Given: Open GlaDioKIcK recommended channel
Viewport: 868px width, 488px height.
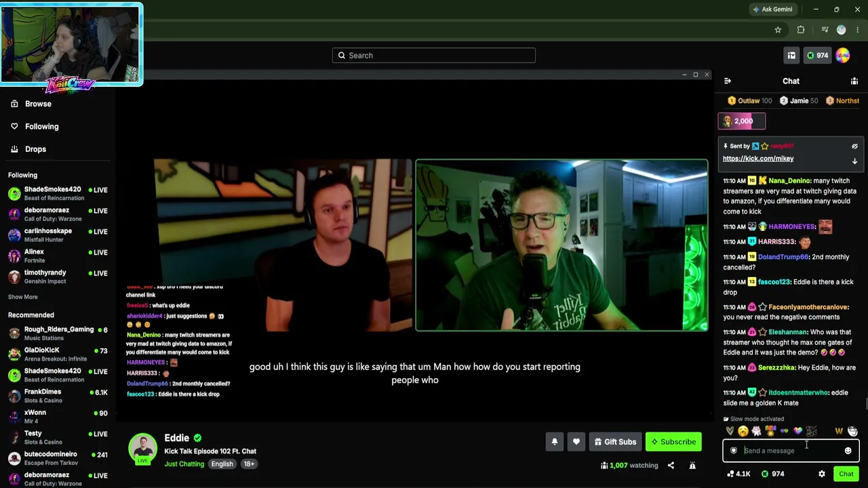Looking at the screenshot, I should pos(58,354).
